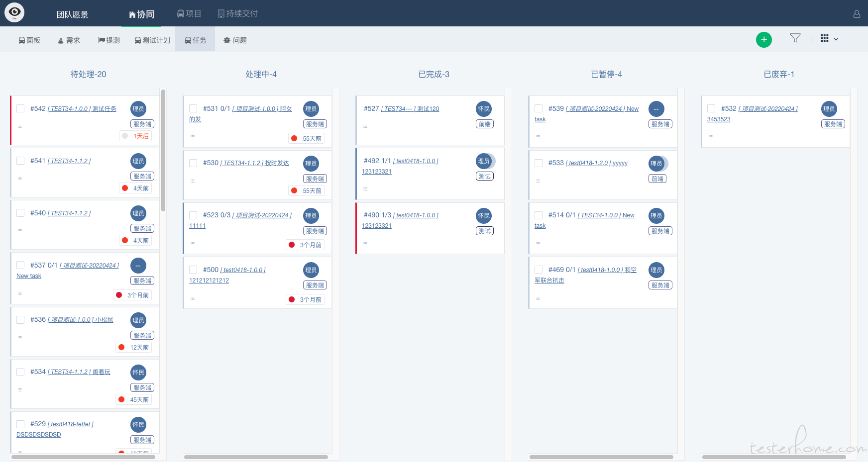Click the 待处理-20 column header
Screen dimensions: 868x466
tap(88, 74)
